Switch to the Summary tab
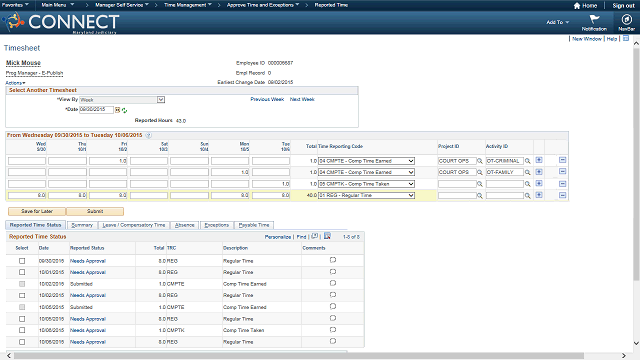 click(82, 225)
